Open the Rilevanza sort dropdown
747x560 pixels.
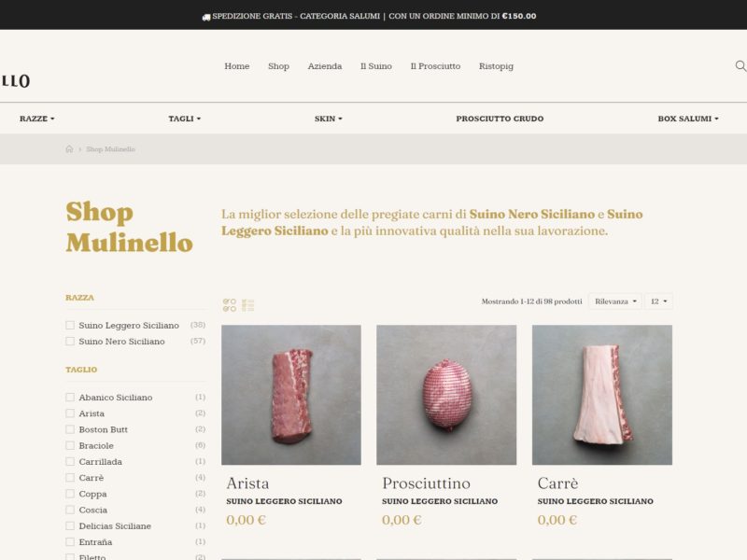click(x=615, y=301)
